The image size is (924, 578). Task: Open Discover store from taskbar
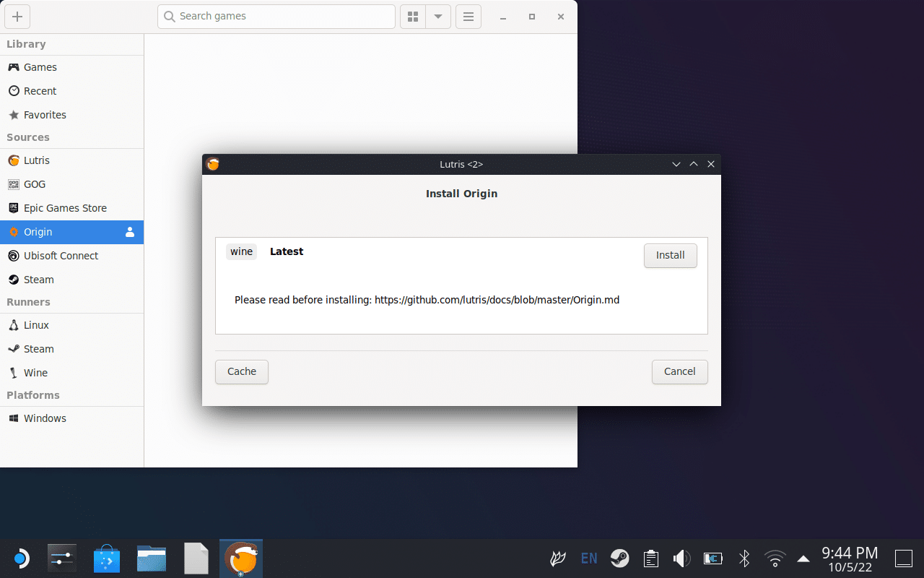107,558
